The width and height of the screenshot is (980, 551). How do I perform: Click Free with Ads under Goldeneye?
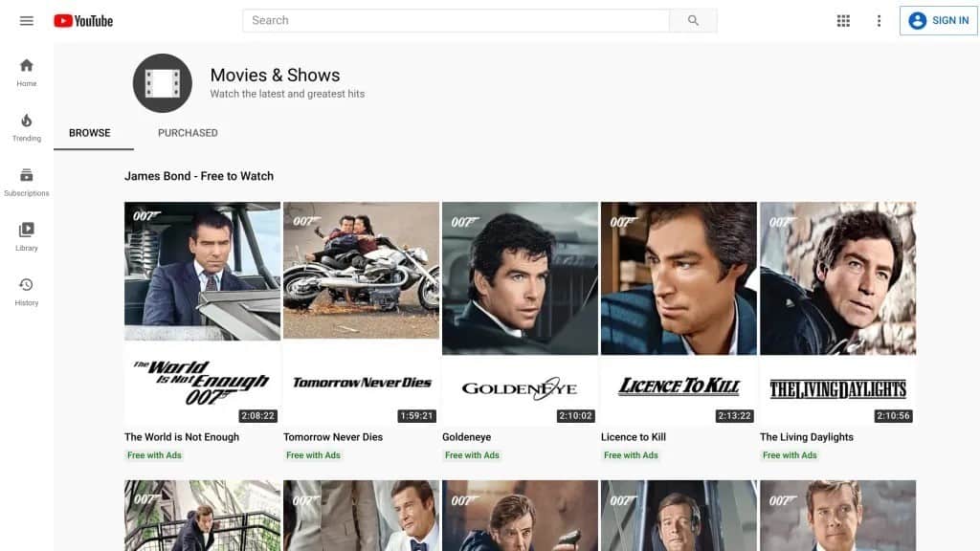[x=472, y=455]
